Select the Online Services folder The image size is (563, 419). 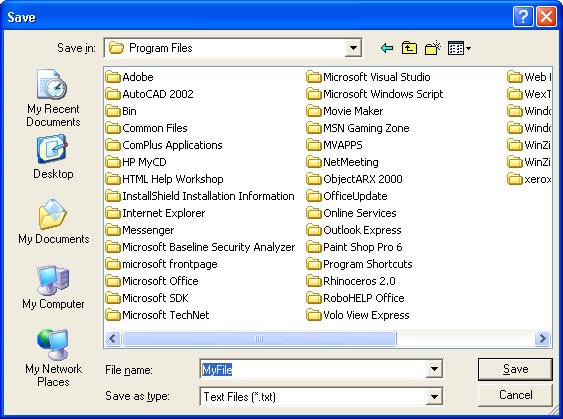352,213
